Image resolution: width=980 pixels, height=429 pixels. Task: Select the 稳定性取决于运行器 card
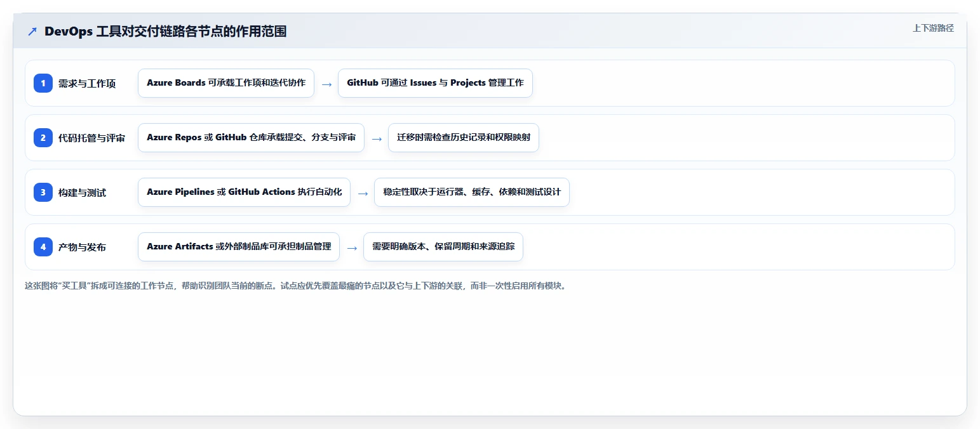coord(472,192)
